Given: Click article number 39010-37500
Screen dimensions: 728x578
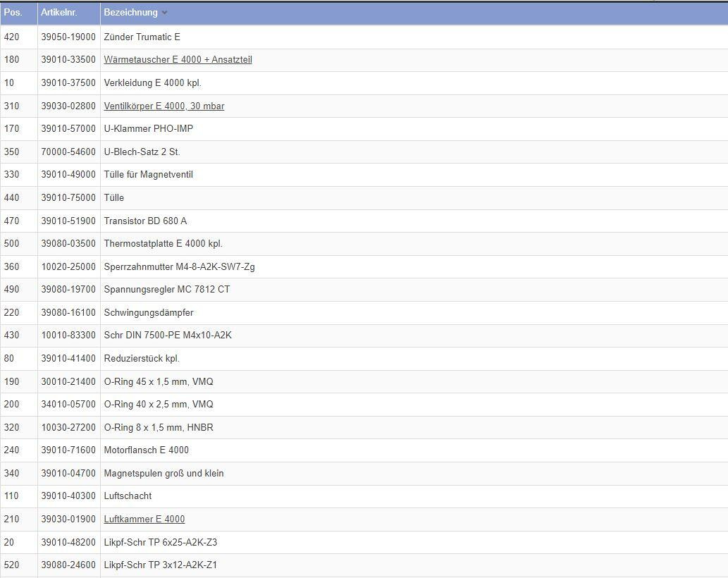Looking at the screenshot, I should tap(68, 83).
